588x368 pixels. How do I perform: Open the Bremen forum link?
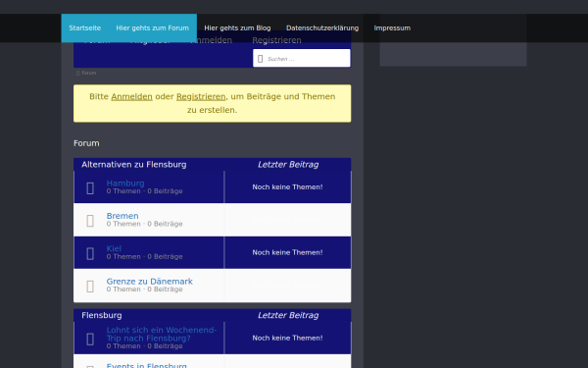122,216
